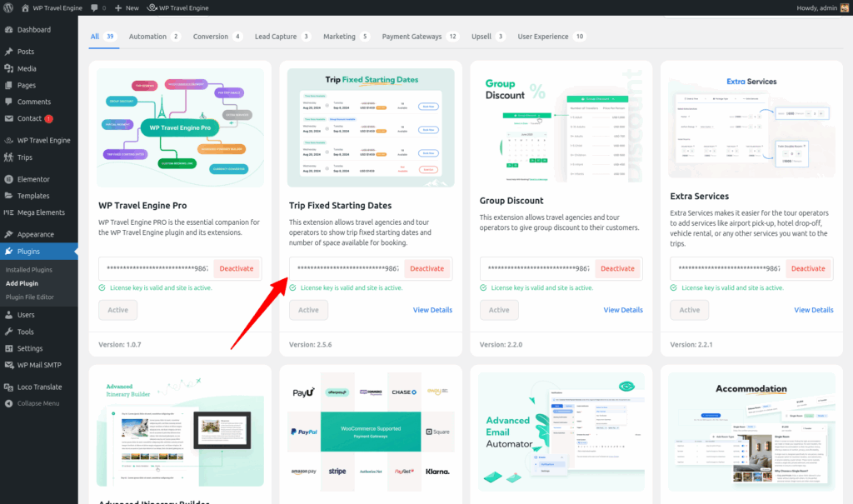Click the Trips hiker icon
The width and height of the screenshot is (853, 504).
pyautogui.click(x=8, y=157)
